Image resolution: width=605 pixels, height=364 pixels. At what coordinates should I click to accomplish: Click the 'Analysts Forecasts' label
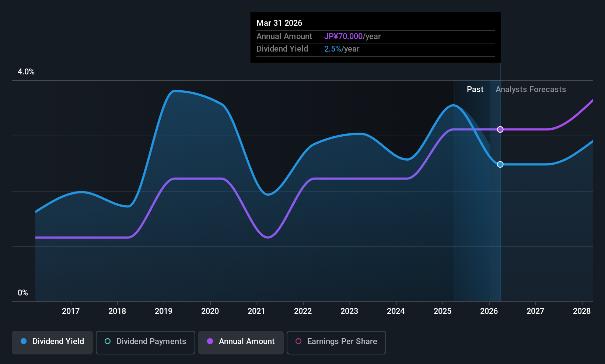tap(531, 89)
